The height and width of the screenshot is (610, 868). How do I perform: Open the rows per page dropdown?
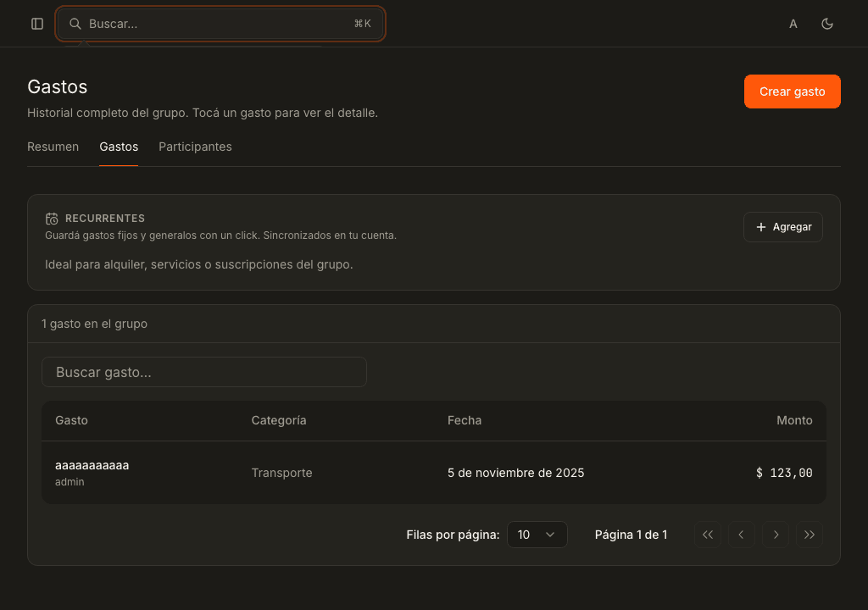pos(537,535)
